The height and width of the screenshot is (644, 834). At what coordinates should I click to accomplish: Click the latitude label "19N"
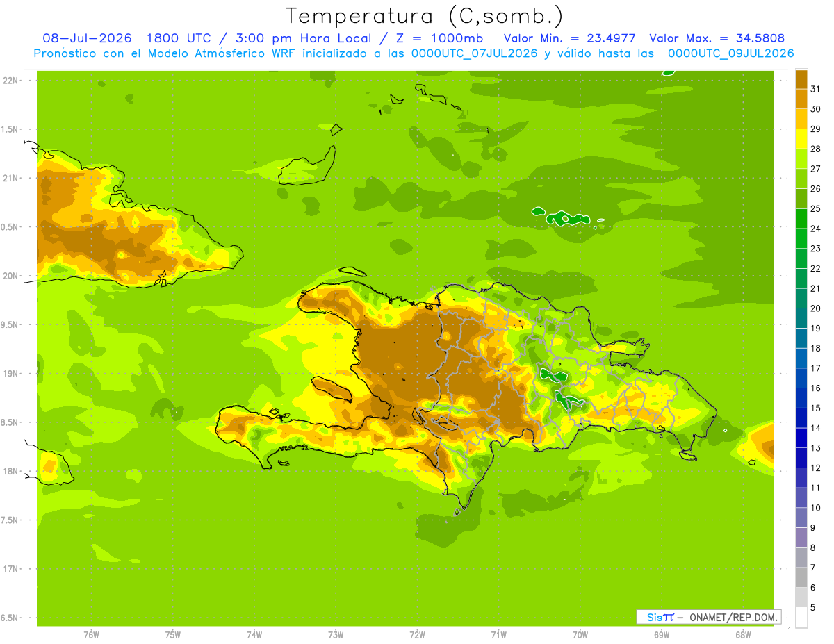point(12,374)
